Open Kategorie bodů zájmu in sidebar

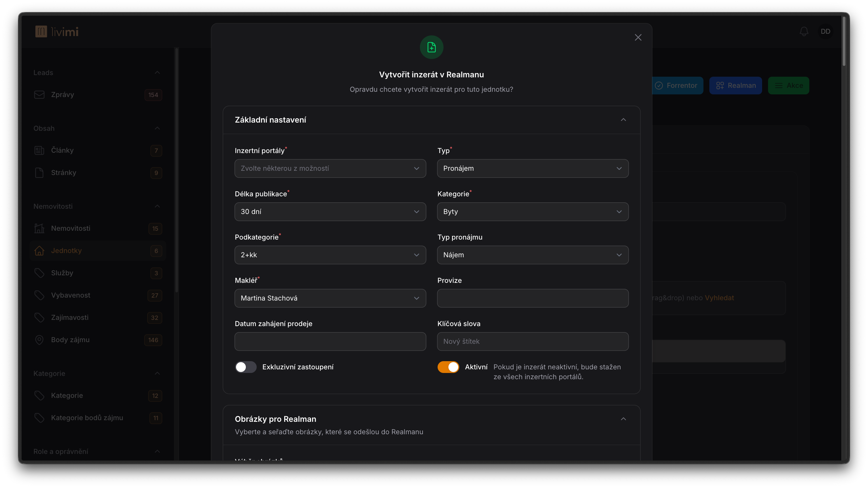[x=98, y=418]
